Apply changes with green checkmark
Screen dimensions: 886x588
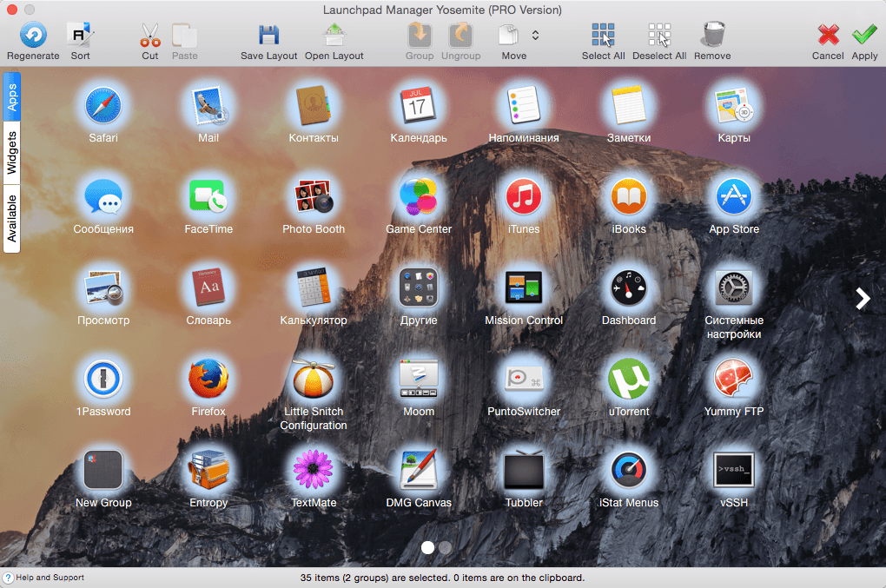click(864, 35)
